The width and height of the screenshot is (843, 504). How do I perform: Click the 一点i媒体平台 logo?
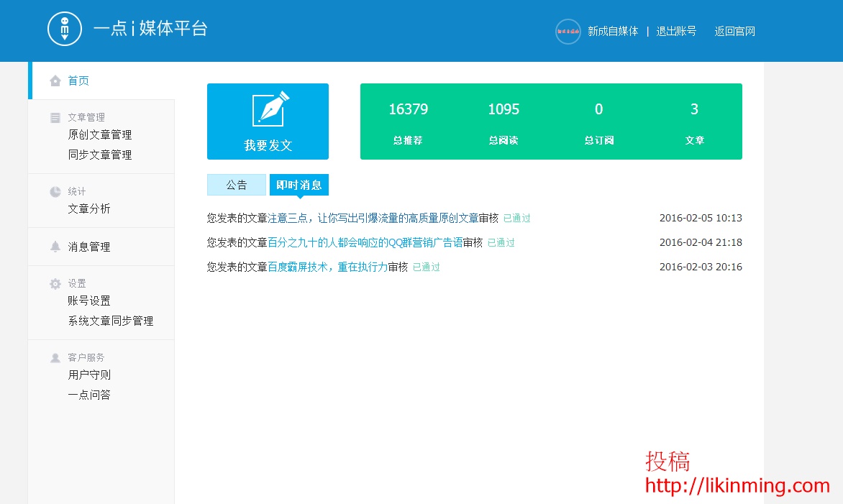(150, 29)
